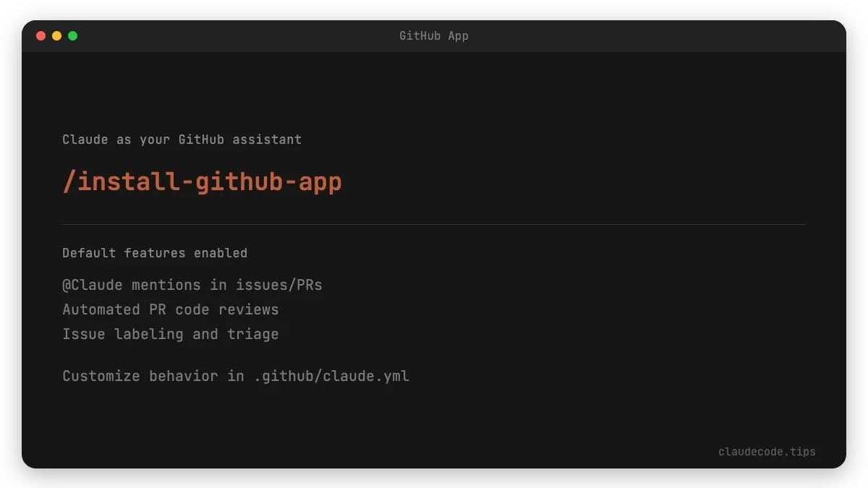This screenshot has height=488, width=868.
Task: Click the horizontal divider line
Action: (434, 223)
